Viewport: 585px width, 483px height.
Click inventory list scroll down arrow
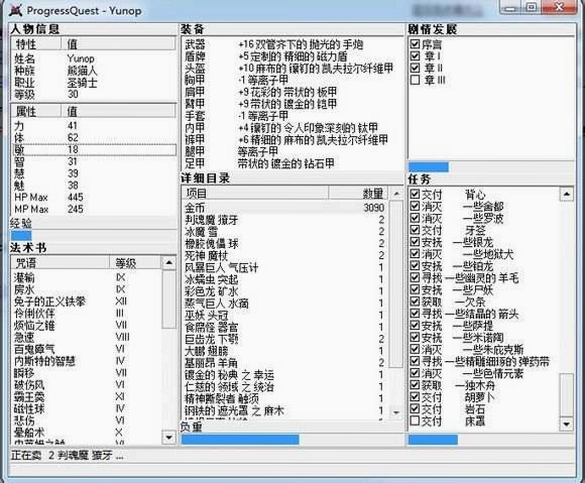tap(396, 413)
